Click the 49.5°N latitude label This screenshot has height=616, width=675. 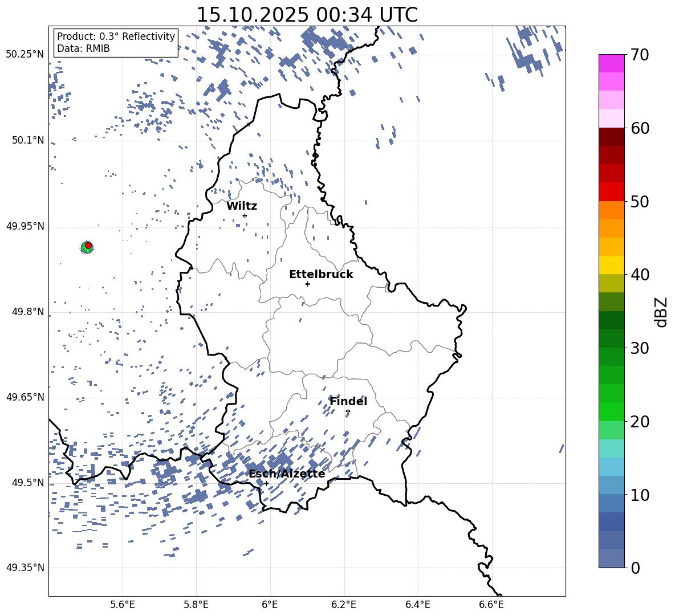coord(27,483)
